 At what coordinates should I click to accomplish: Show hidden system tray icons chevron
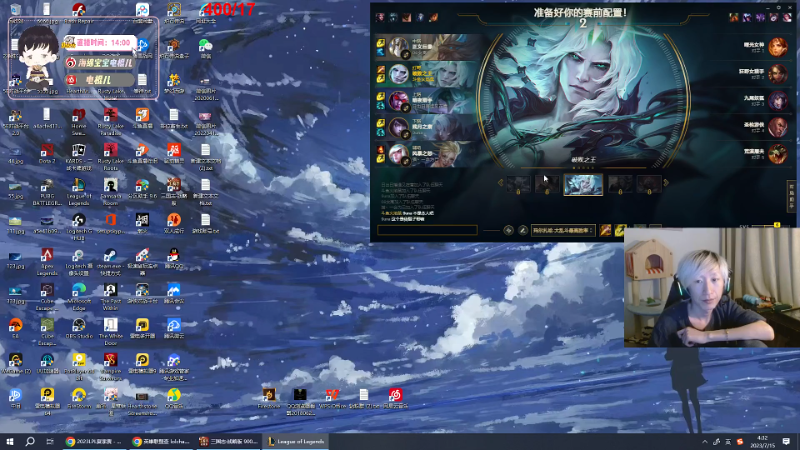coord(705,441)
